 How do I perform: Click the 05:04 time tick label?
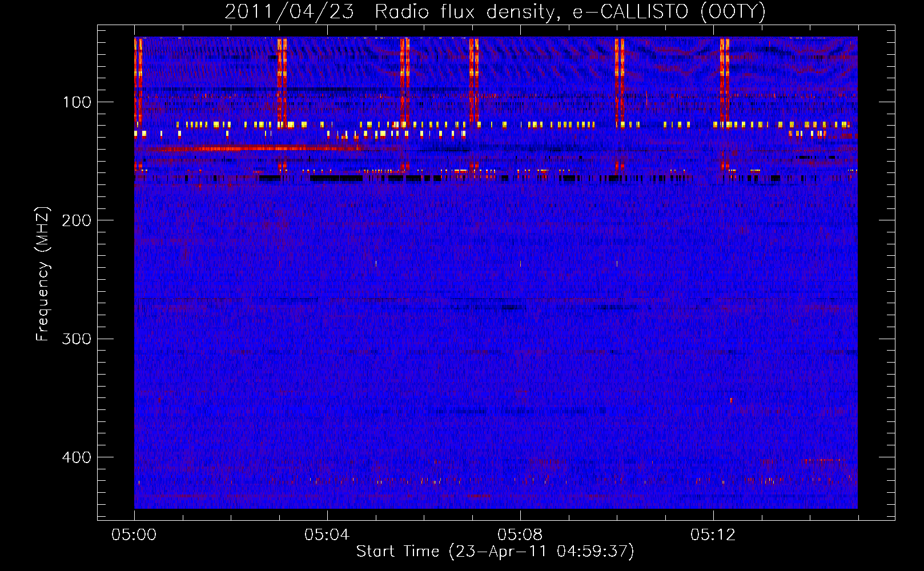pos(327,535)
